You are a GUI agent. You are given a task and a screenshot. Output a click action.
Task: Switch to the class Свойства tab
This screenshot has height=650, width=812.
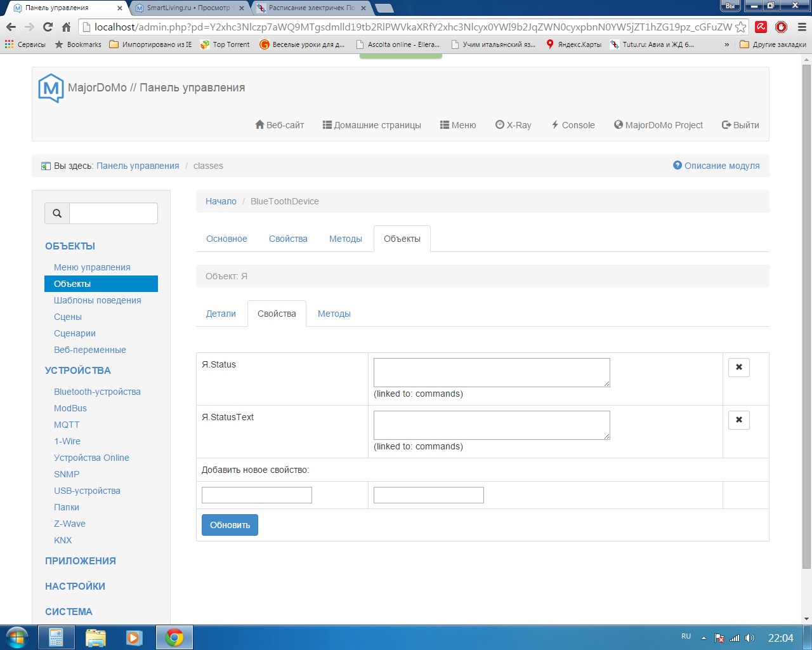tap(288, 239)
